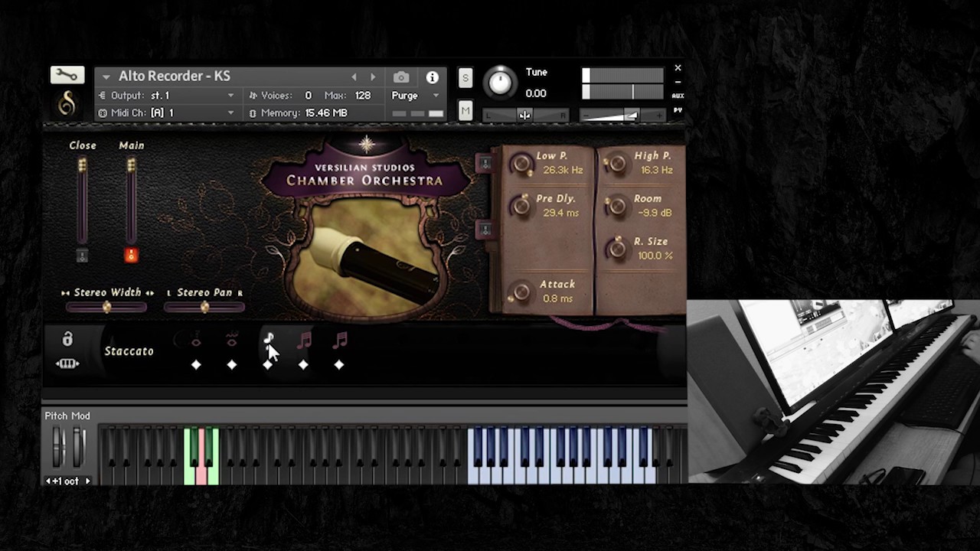The width and height of the screenshot is (980, 551).
Task: Click the header volume slider handle
Action: click(x=631, y=116)
